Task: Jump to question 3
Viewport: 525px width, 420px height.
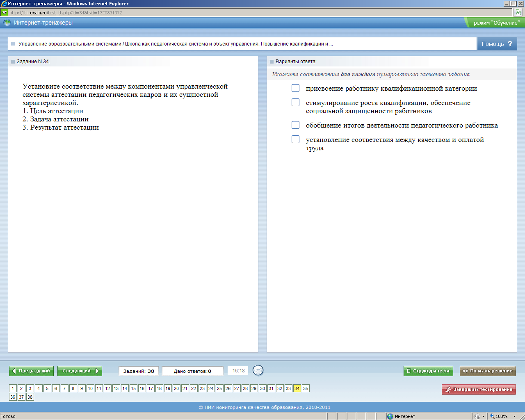Action: (30, 388)
